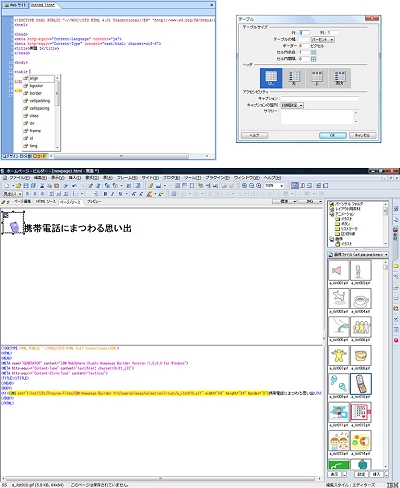Pick the both-headers table layout icon
Image resolution: width=400 pixels, height=488 pixels.
tap(340, 78)
